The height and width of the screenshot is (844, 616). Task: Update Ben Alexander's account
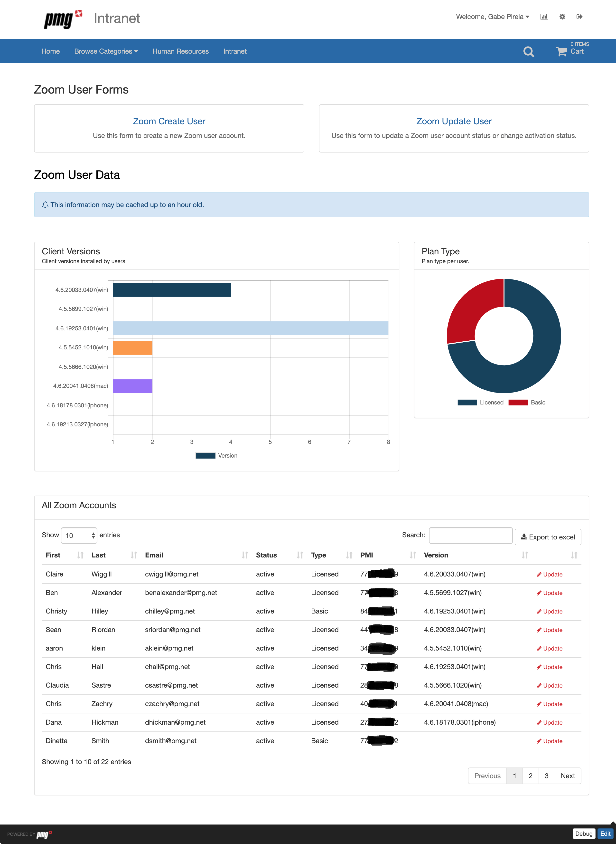coord(549,593)
